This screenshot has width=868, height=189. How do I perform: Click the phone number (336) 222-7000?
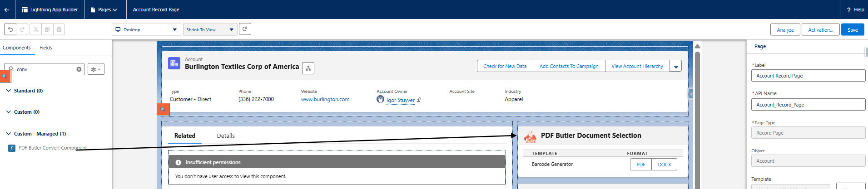click(x=256, y=99)
